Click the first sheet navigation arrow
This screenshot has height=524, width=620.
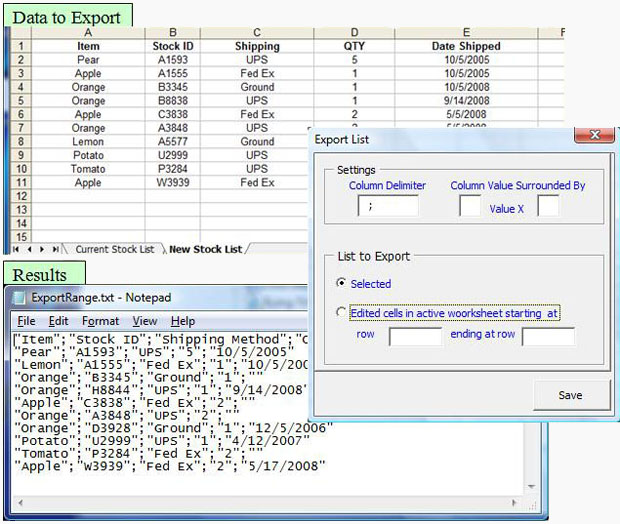pos(15,248)
